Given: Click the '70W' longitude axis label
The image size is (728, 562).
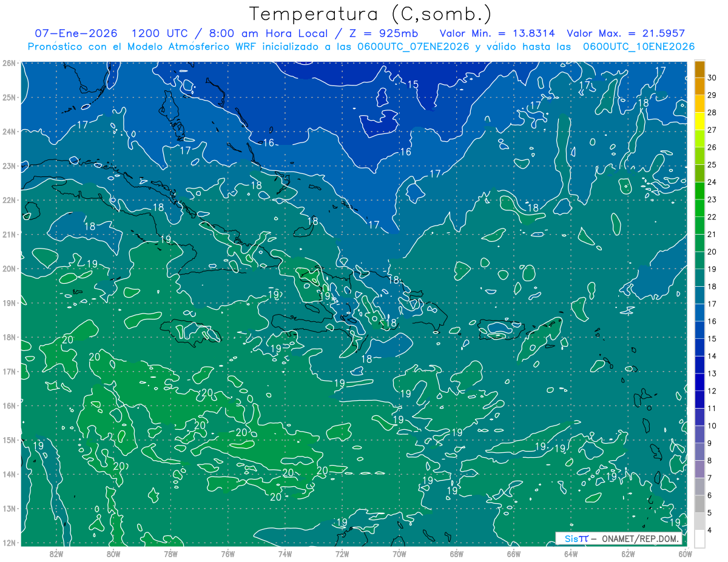Looking at the screenshot, I should [399, 554].
